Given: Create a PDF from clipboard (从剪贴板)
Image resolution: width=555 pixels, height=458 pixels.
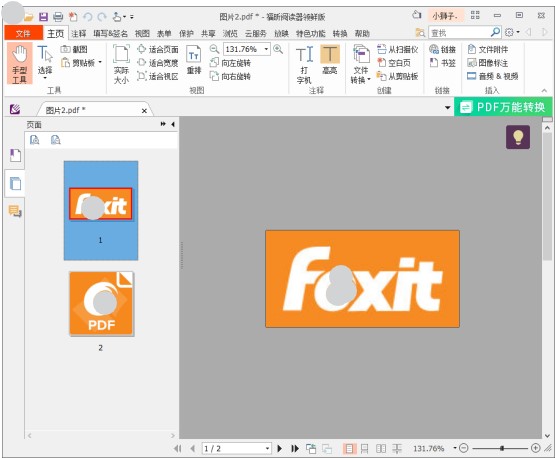Looking at the screenshot, I should pyautogui.click(x=397, y=76).
